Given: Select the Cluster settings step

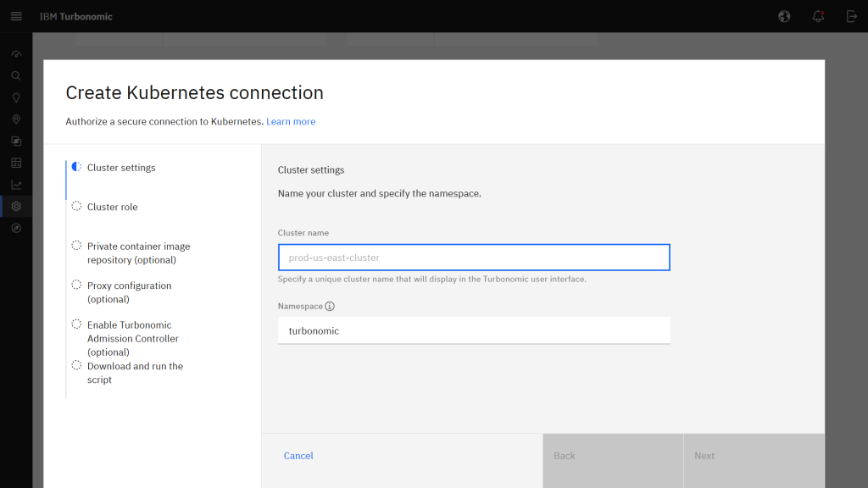Looking at the screenshot, I should click(x=121, y=168).
